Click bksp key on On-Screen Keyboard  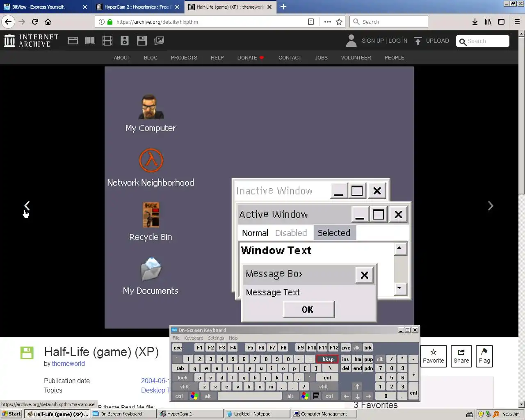(x=328, y=359)
